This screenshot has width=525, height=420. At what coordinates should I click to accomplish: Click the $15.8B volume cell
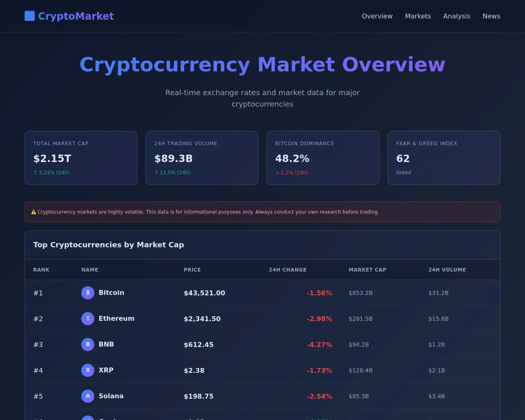coord(438,319)
